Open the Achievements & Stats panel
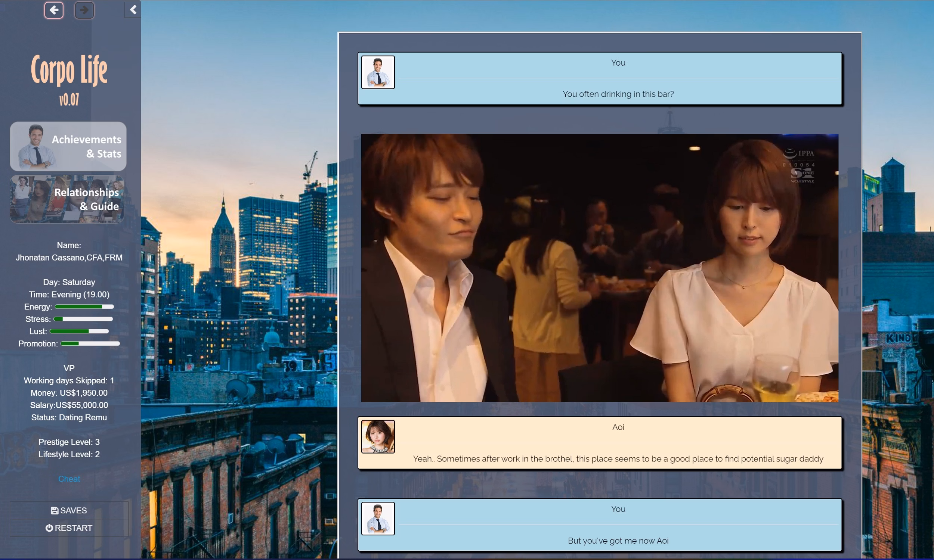This screenshot has height=560, width=934. pyautogui.click(x=68, y=146)
